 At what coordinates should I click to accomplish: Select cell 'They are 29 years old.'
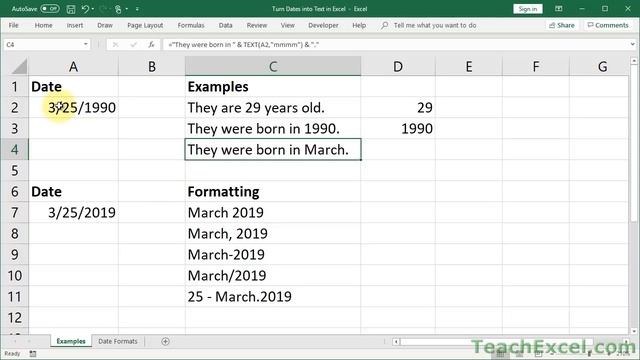point(273,107)
